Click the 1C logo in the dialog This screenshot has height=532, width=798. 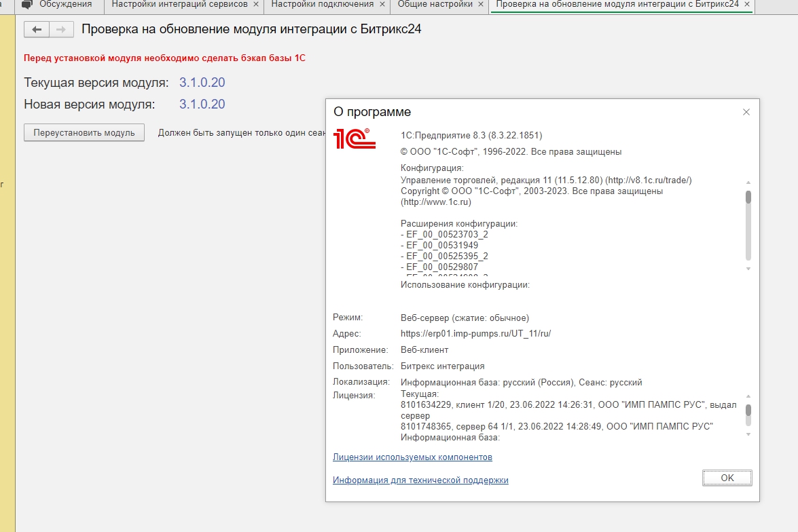tap(354, 139)
